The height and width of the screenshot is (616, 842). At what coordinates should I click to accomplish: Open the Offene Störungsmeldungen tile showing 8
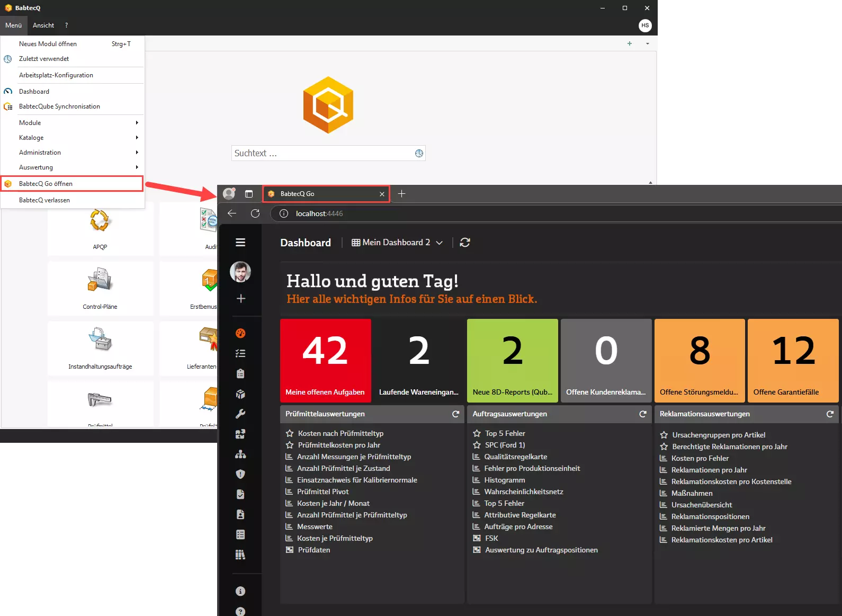click(700, 361)
